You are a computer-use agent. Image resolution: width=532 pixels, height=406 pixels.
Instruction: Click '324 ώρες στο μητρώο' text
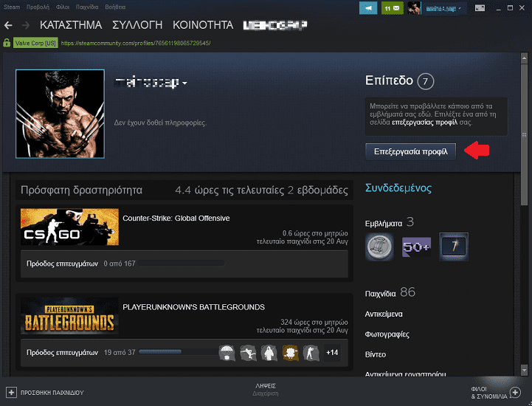tap(314, 322)
